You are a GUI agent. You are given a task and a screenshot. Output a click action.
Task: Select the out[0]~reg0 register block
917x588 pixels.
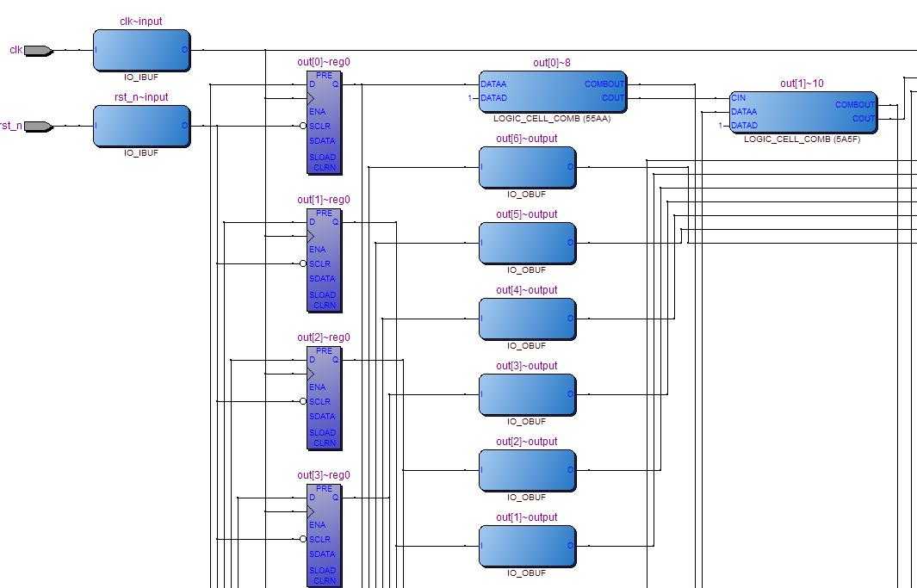[x=324, y=123]
